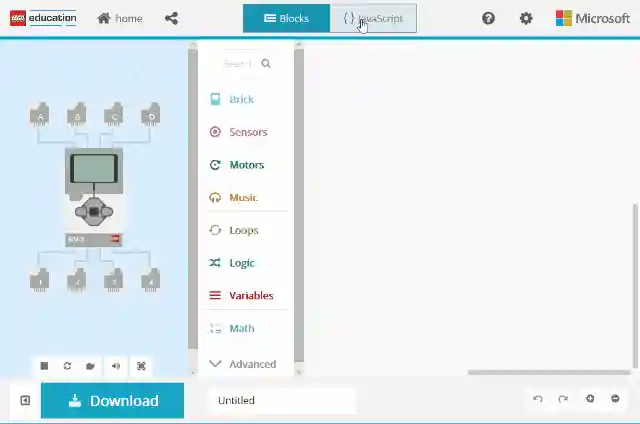Click sensor port 1 on the simulator
Image resolution: width=640 pixels, height=424 pixels.
point(40,280)
